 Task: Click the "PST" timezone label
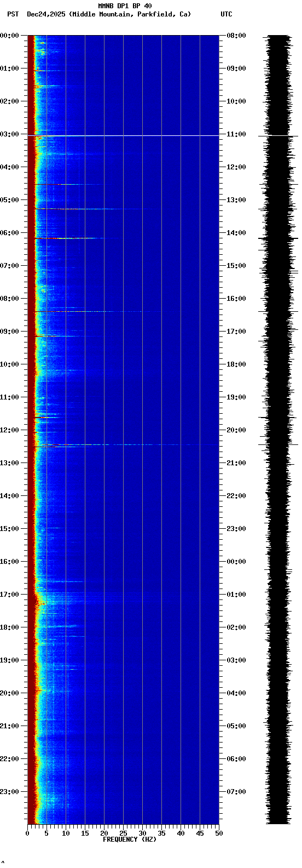(x=13, y=14)
